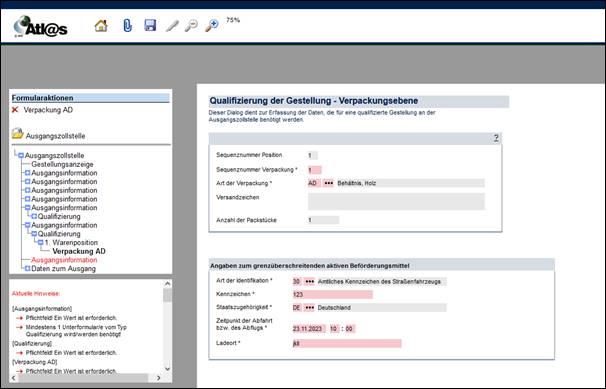This screenshot has height=389, width=606.
Task: Expand the Daten zum Ausgang node
Action: click(27, 268)
